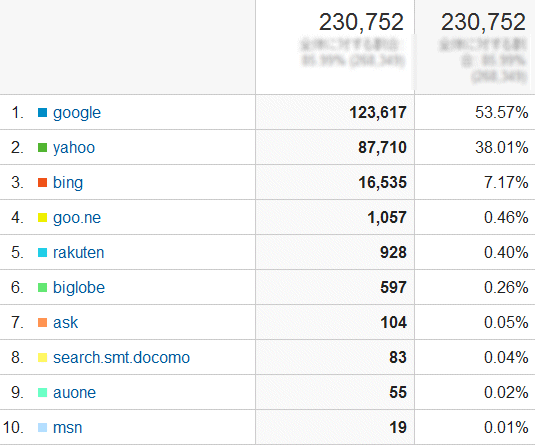Click the first column 230,752 total header

pyautogui.click(x=361, y=22)
